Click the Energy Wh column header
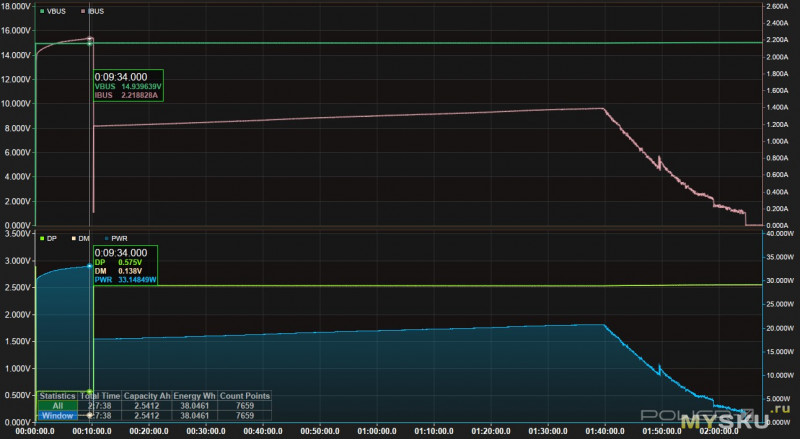This screenshot has width=800, height=439. pos(194,396)
